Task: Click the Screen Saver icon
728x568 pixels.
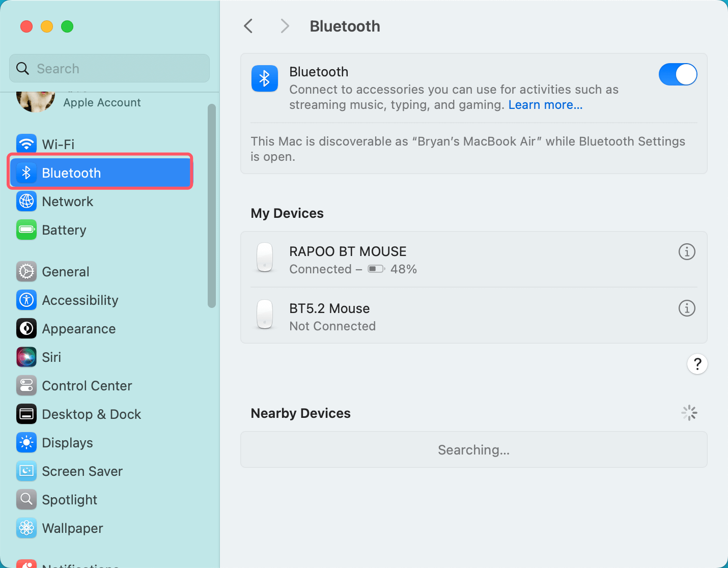Action: tap(26, 471)
